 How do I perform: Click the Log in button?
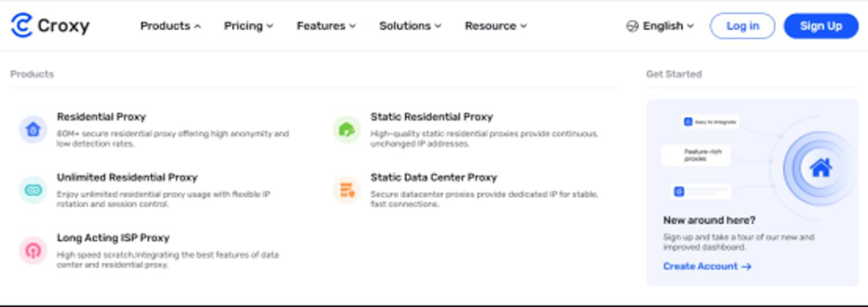tap(742, 26)
